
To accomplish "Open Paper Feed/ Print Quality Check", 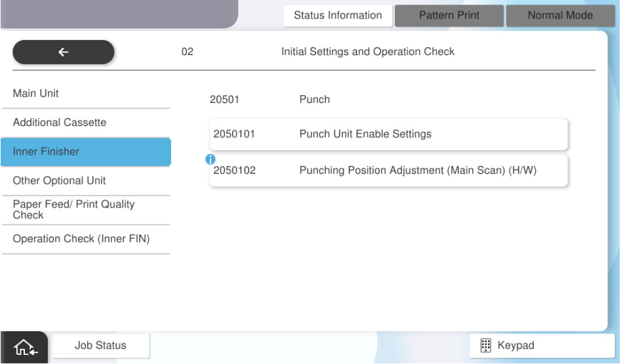I will [x=85, y=209].
